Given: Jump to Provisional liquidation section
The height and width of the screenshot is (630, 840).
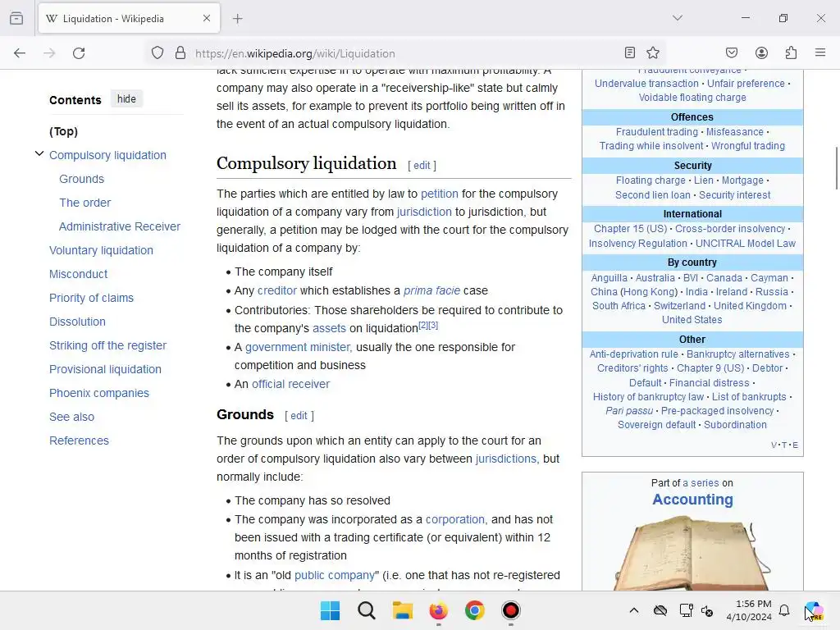Looking at the screenshot, I should point(105,369).
